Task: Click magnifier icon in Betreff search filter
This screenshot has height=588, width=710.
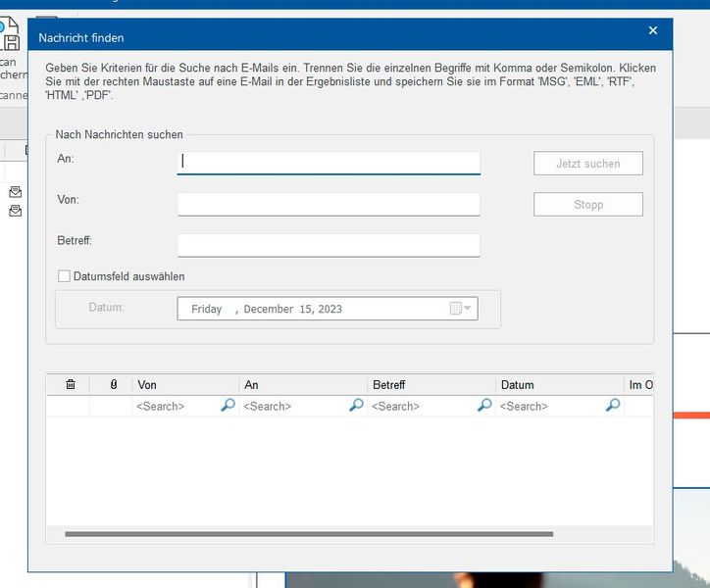Action: pyautogui.click(x=483, y=405)
